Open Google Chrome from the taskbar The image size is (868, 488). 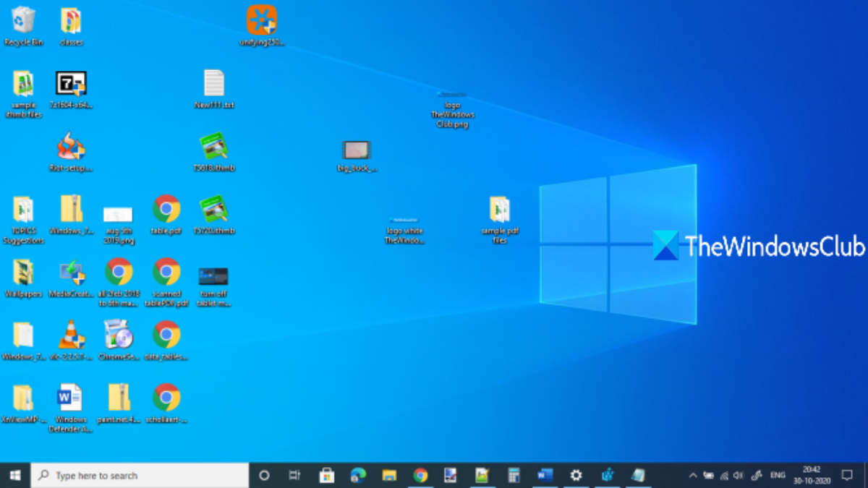click(x=420, y=475)
